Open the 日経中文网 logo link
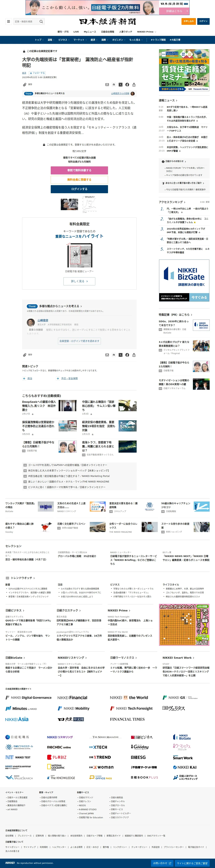The height and width of the screenshot is (868, 215). [x=71, y=719]
